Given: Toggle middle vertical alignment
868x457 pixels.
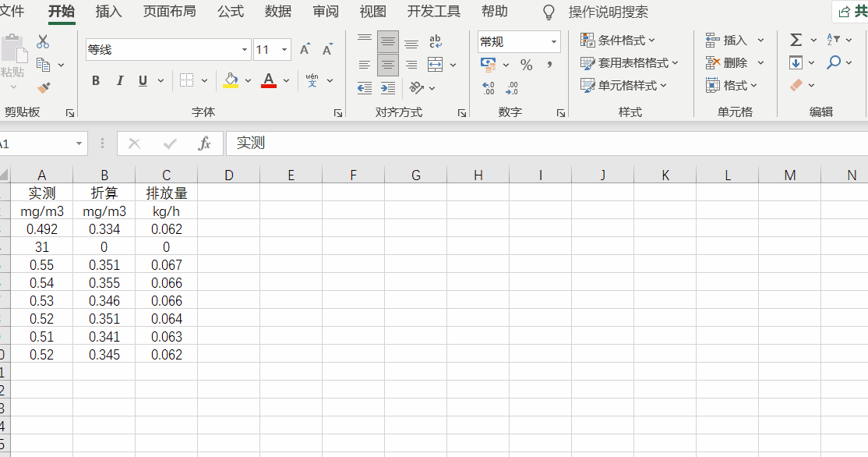Looking at the screenshot, I should click(x=387, y=41).
